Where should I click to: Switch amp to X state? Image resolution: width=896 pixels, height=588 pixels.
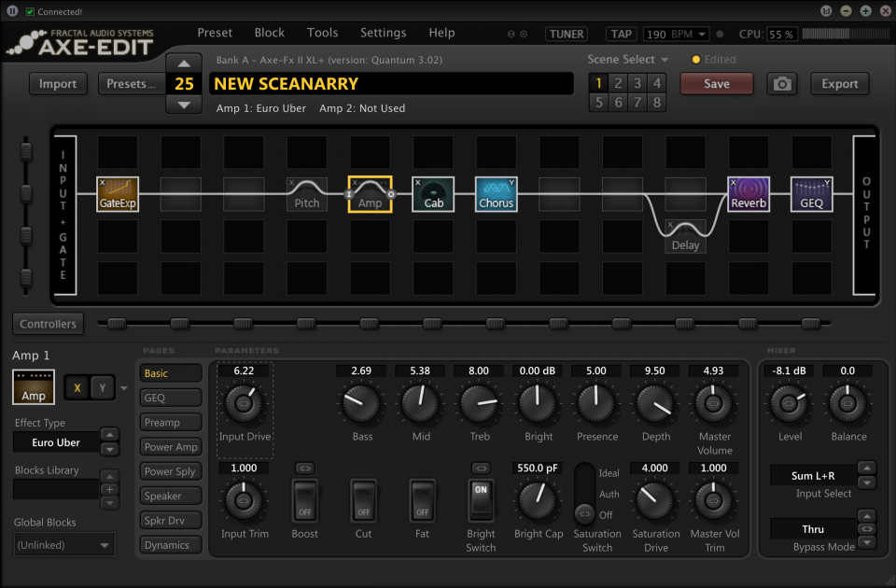coord(77,388)
